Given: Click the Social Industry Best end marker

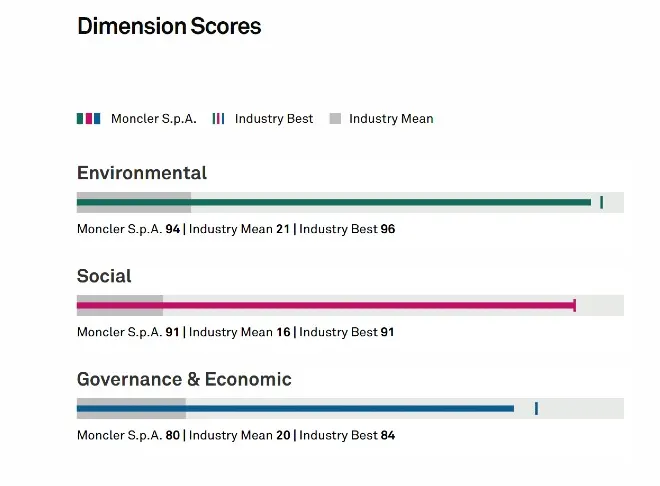Looking at the screenshot, I should click(x=575, y=305).
